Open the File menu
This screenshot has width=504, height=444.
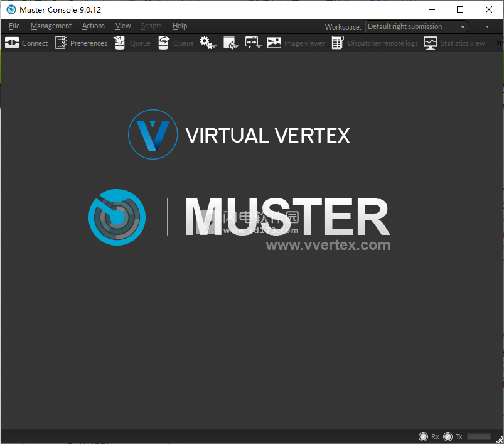coord(14,26)
